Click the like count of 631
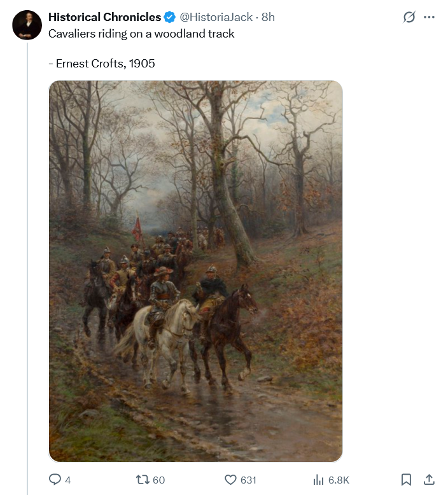The image size is (448, 495). (248, 480)
